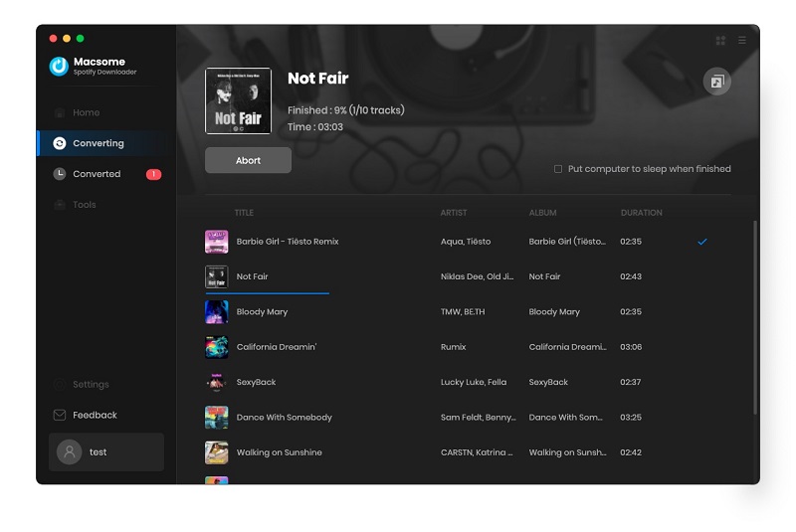This screenshot has width=796, height=532.
Task: Switch to grid view icon
Action: click(720, 41)
